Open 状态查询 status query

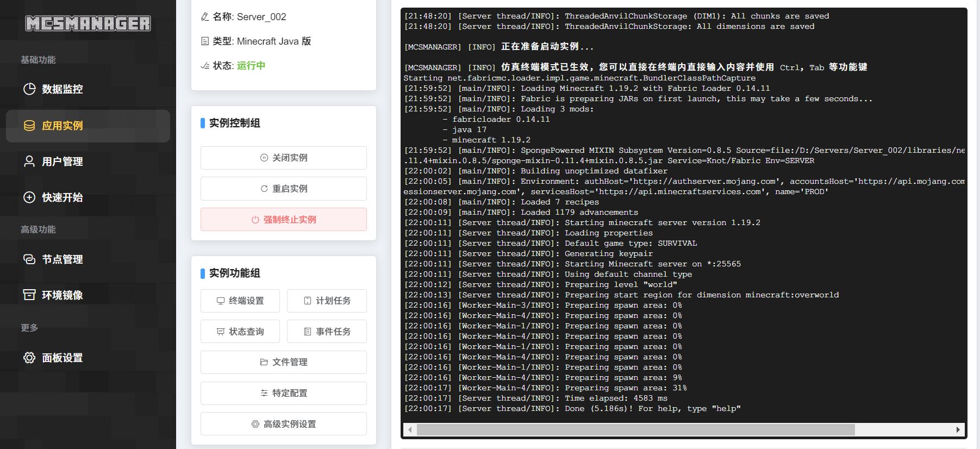(x=240, y=332)
